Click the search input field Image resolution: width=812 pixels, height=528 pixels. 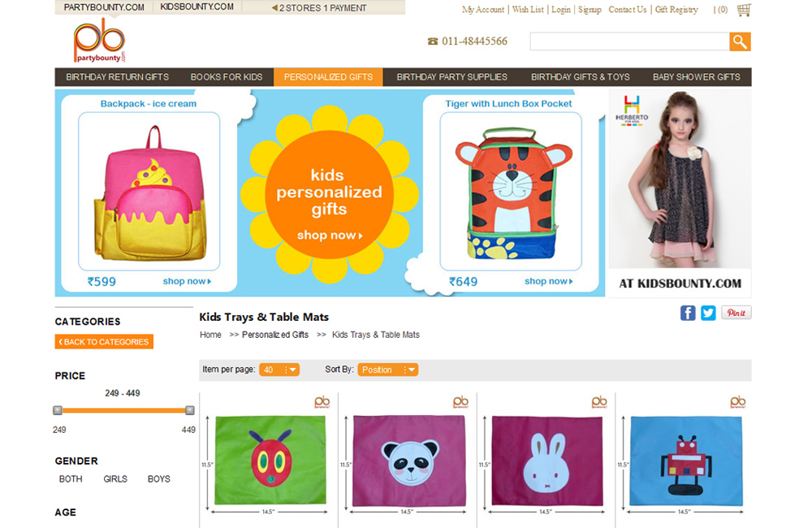pos(630,41)
